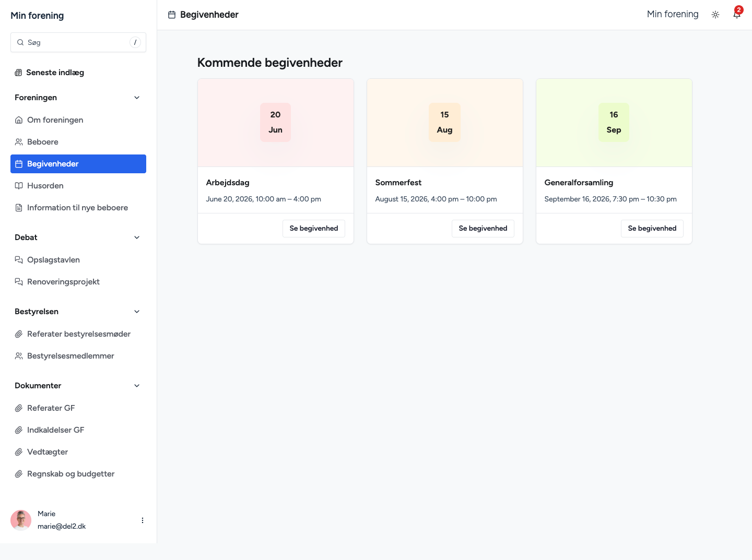Click the document icon beside Information til nye beboere
This screenshot has width=752, height=560.
click(x=19, y=208)
